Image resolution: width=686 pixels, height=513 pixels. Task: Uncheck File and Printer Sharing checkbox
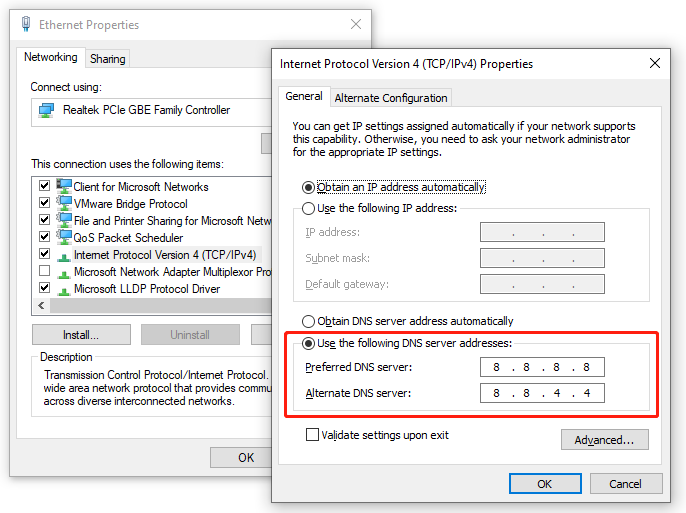coord(44,219)
